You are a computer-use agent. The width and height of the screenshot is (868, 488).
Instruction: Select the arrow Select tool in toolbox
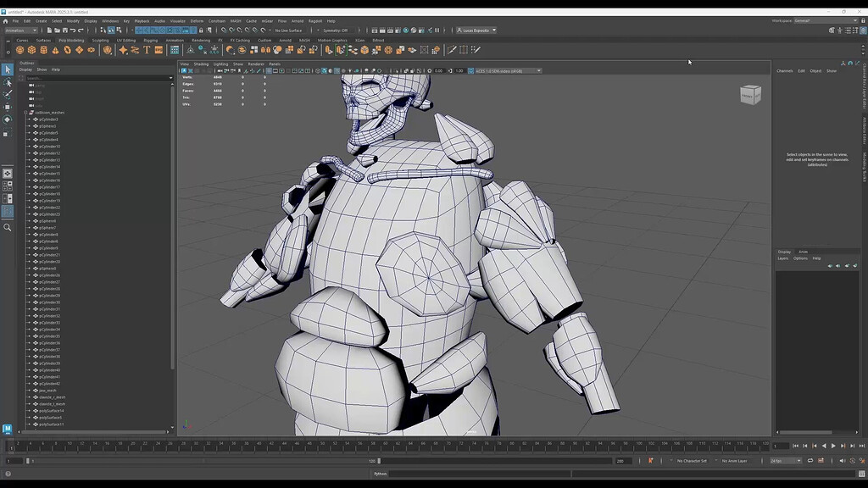point(7,69)
